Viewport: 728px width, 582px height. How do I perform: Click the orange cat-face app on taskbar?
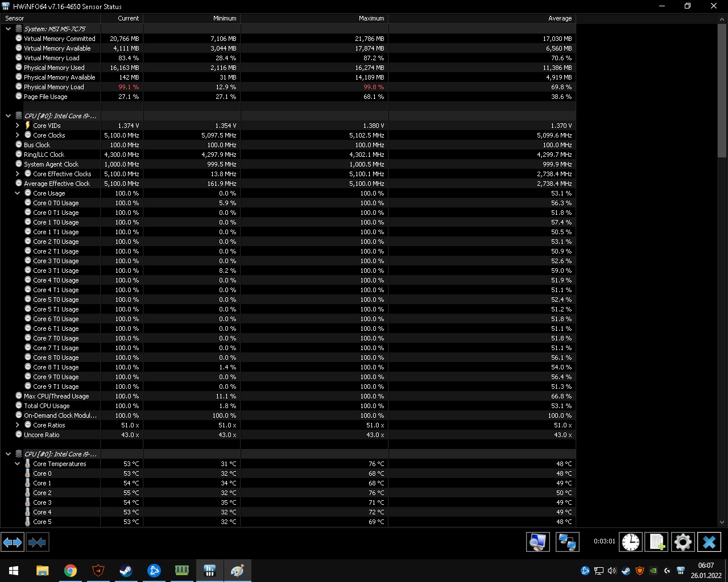[98, 571]
